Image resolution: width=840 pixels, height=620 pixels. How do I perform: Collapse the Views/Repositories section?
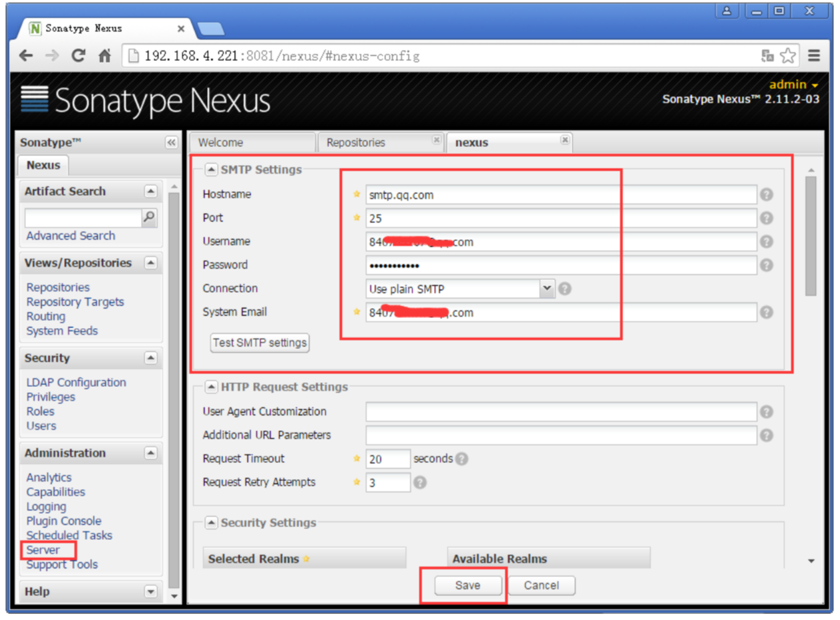point(151,263)
